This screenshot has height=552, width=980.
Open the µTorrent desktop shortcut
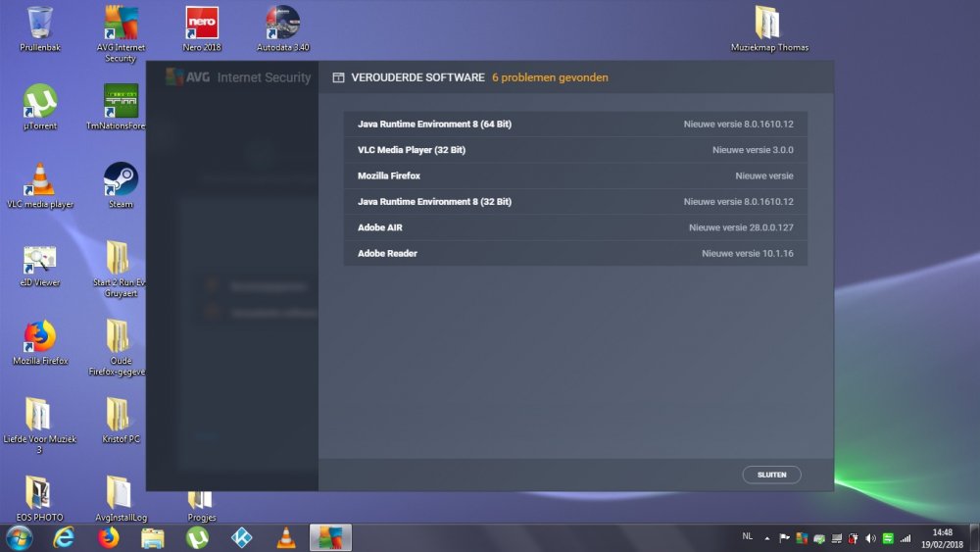[x=40, y=108]
